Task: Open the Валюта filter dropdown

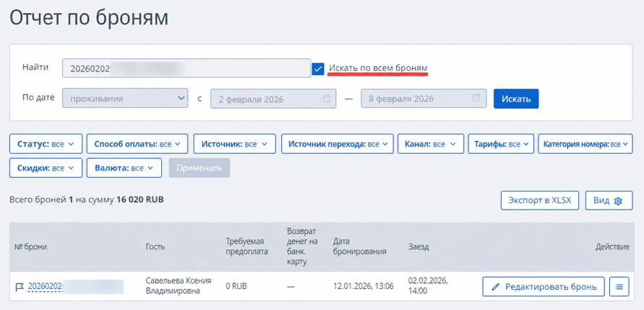Action: tap(124, 168)
